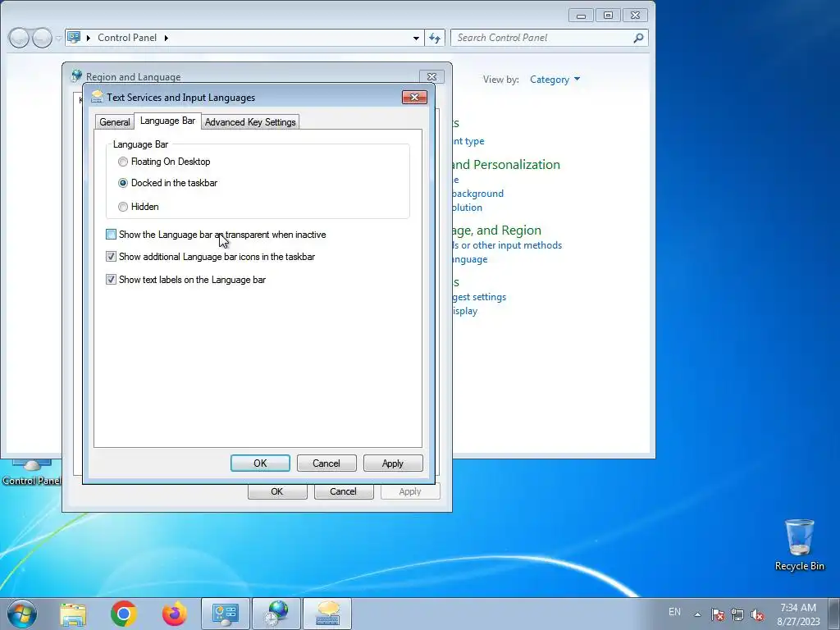Maximize the Control Panel window

click(x=608, y=16)
